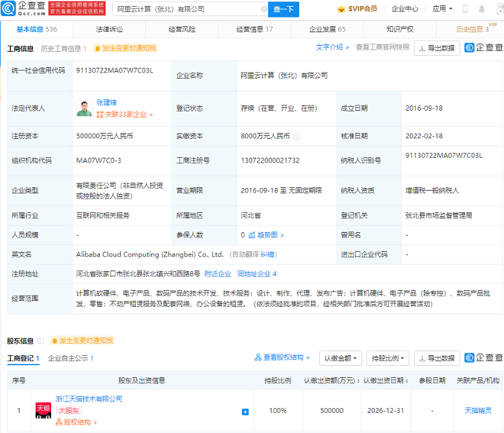The width and height of the screenshot is (504, 433).
Task: Open 查看股权结构 link
Action: (x=282, y=358)
